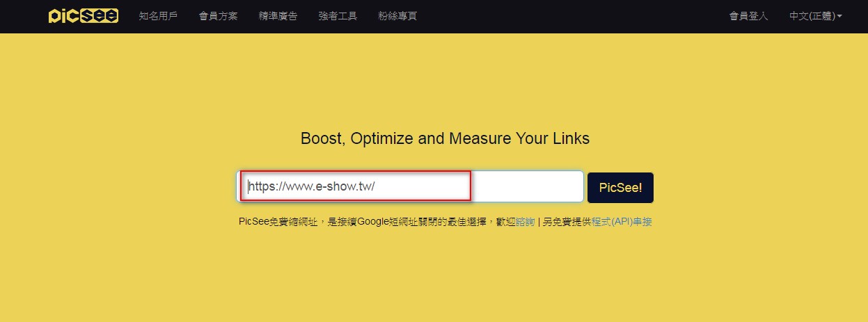Click the 會員登入 login link

coord(748,16)
